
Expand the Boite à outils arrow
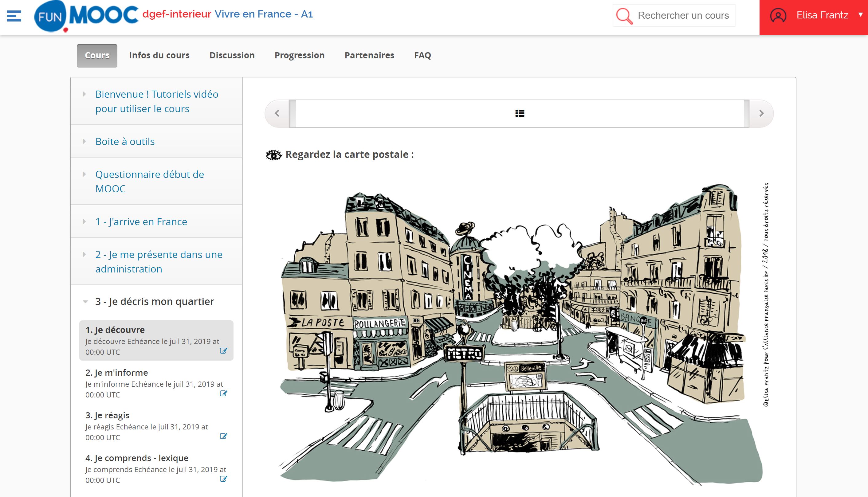(x=84, y=141)
